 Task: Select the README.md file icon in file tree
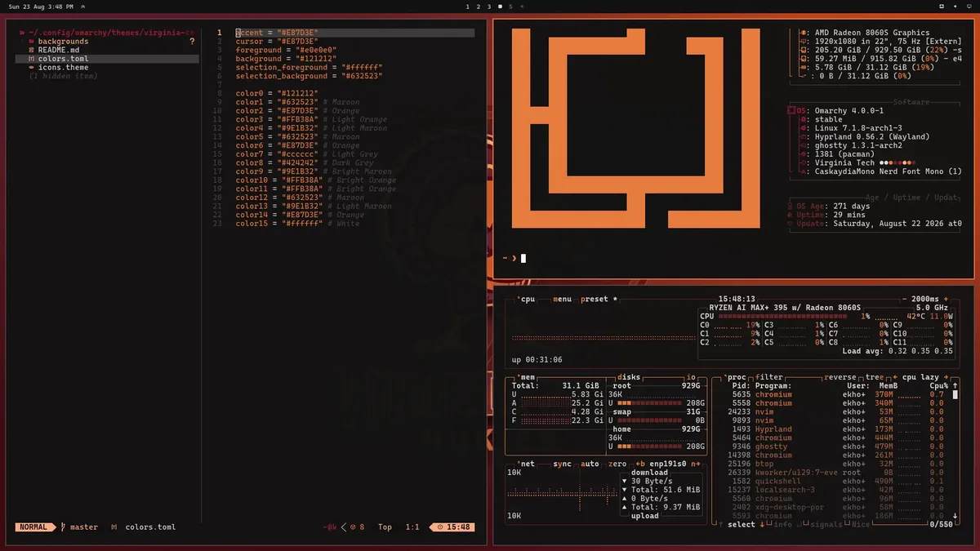(x=31, y=50)
